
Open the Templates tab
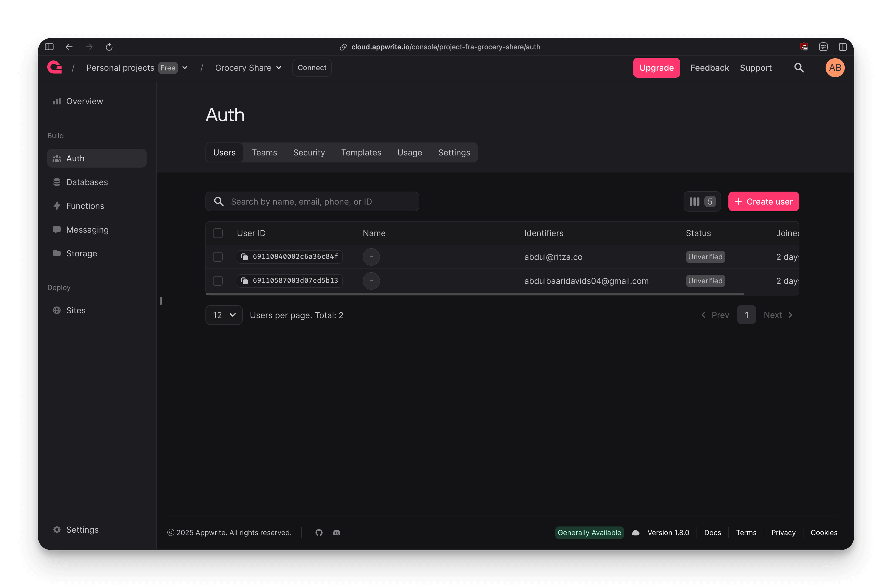(361, 152)
